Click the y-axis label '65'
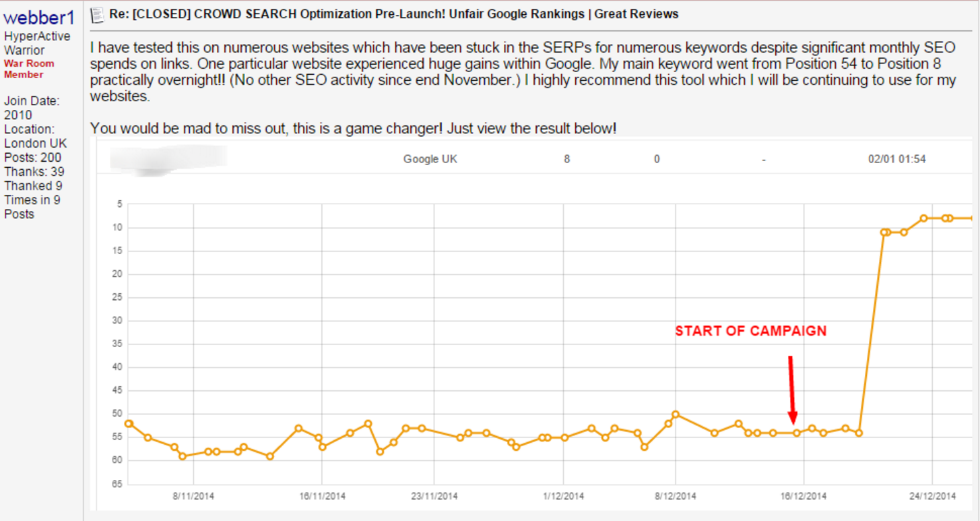Screen dimensions: 980x521 click(117, 484)
